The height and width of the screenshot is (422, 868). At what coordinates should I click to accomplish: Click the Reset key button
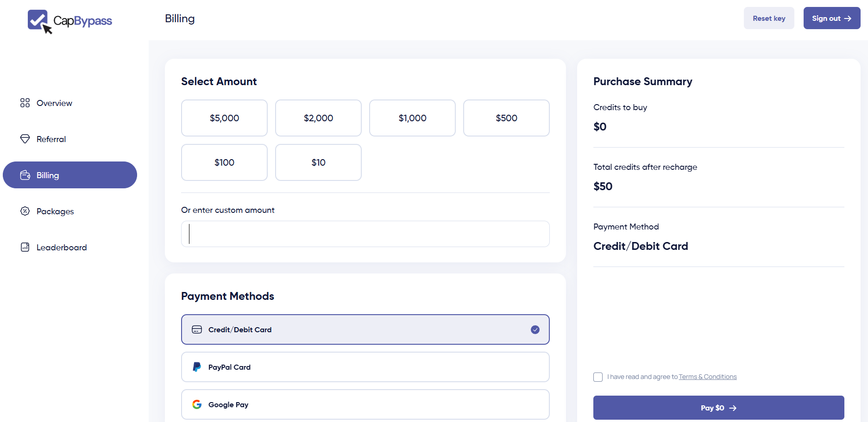click(x=769, y=18)
